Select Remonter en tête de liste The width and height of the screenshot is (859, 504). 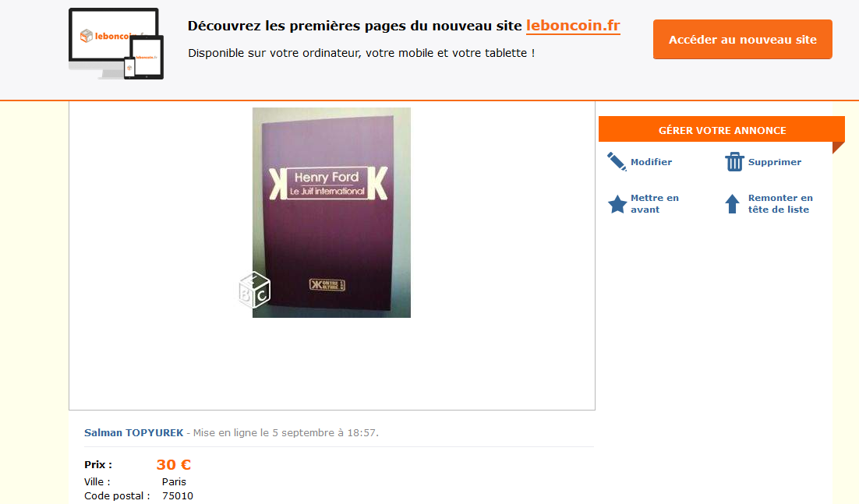tap(780, 203)
